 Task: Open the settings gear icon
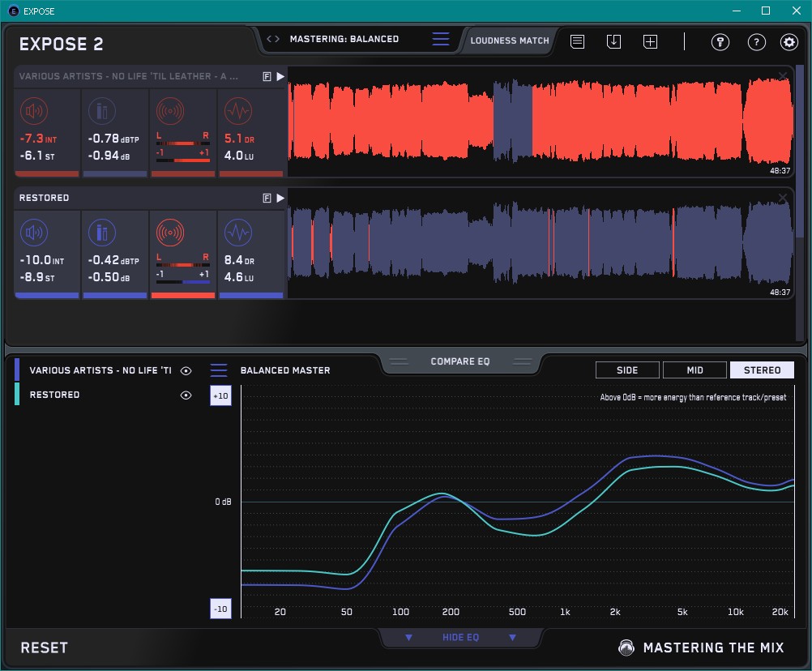pyautogui.click(x=788, y=43)
